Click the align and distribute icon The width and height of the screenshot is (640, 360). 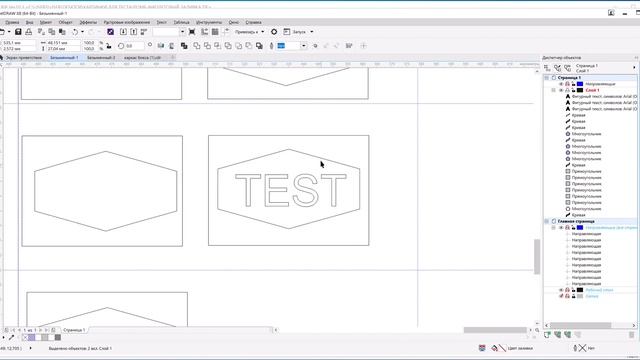[349, 46]
